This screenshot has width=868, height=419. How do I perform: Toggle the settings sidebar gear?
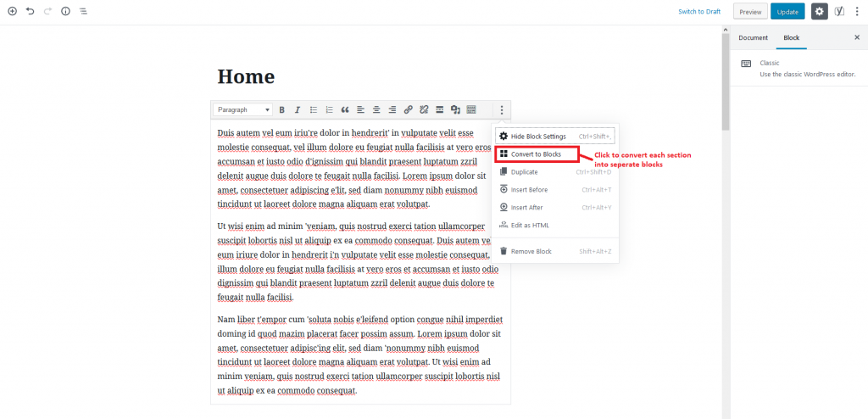pos(819,12)
